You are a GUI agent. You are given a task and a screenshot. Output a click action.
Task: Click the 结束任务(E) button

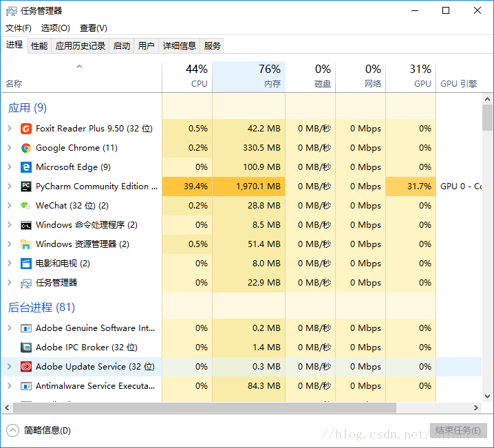tap(458, 430)
